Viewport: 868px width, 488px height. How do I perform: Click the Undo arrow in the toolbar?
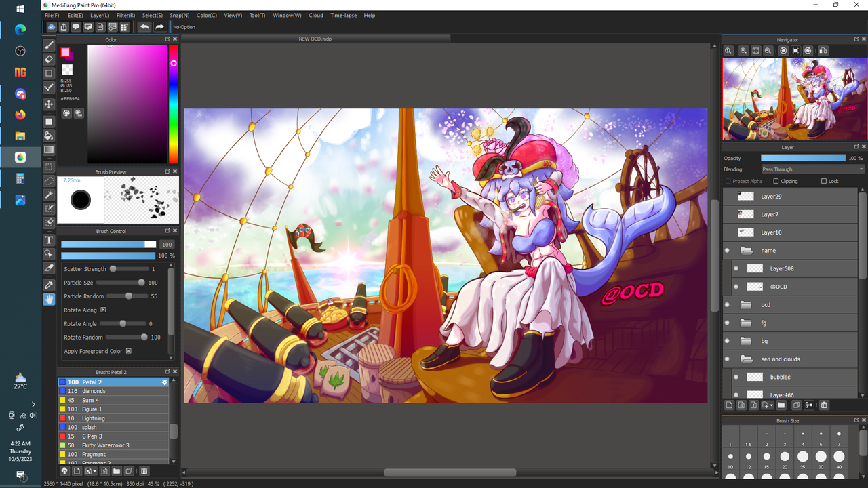tap(144, 27)
